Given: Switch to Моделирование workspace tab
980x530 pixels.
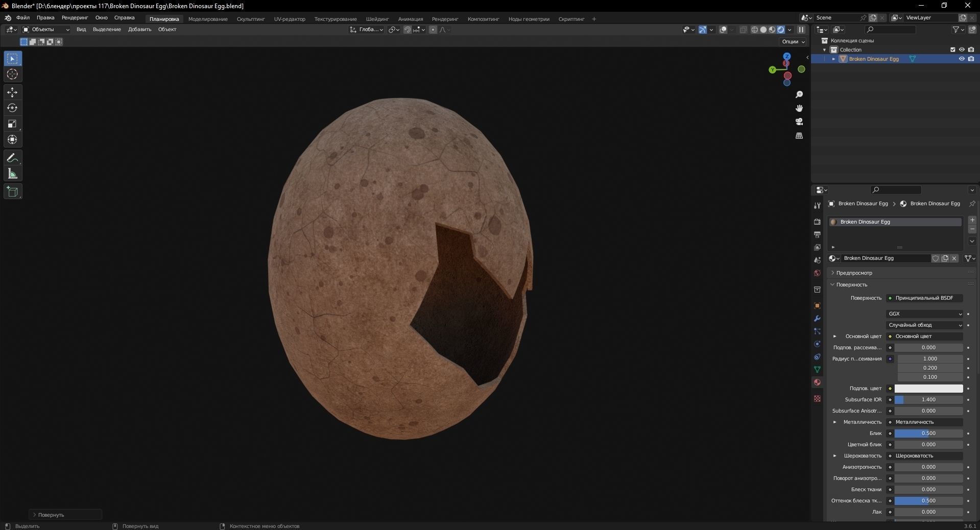Looking at the screenshot, I should 208,19.
